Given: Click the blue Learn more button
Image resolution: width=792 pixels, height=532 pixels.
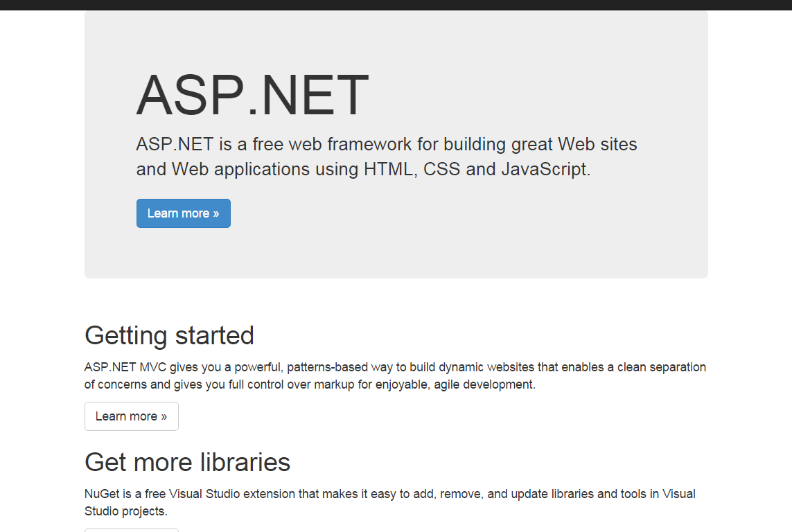Looking at the screenshot, I should 183,213.
